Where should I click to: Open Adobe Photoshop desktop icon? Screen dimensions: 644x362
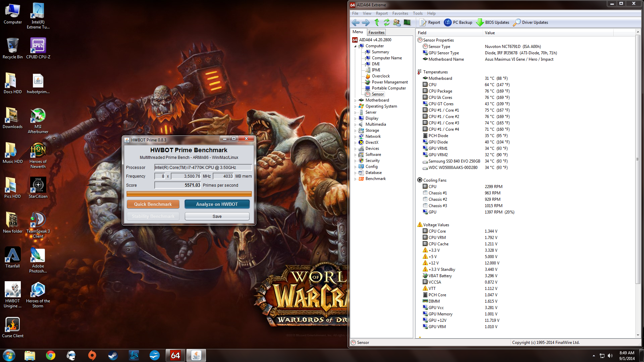point(38,260)
